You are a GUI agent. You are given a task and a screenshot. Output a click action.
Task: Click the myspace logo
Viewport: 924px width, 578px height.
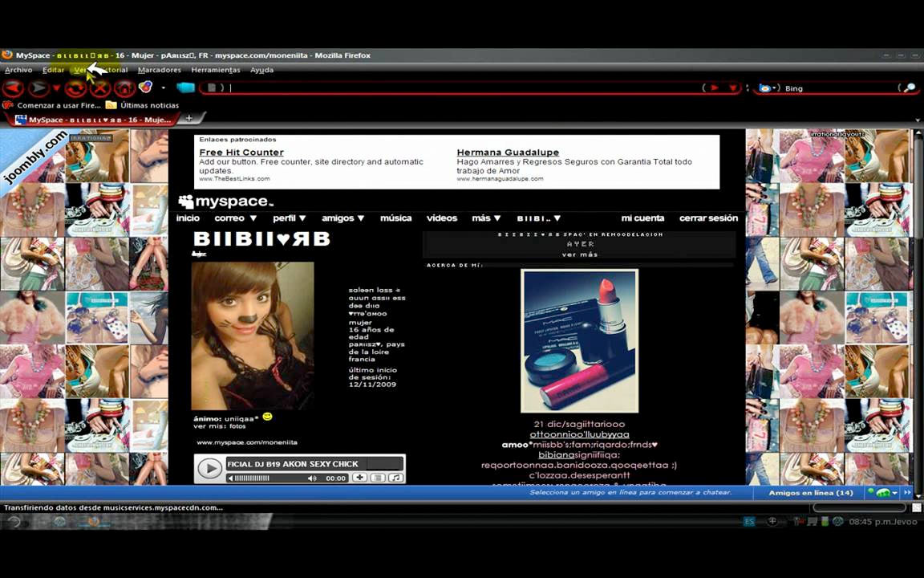pos(226,201)
